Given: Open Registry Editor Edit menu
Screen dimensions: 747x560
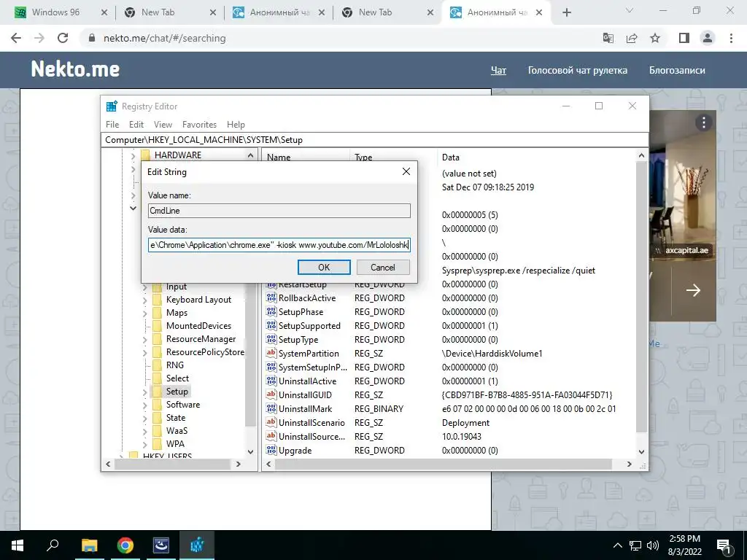Looking at the screenshot, I should click(x=136, y=124).
